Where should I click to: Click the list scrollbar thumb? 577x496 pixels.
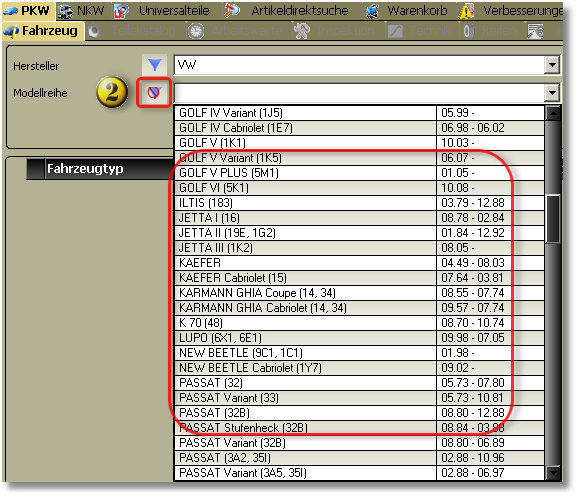(553, 219)
